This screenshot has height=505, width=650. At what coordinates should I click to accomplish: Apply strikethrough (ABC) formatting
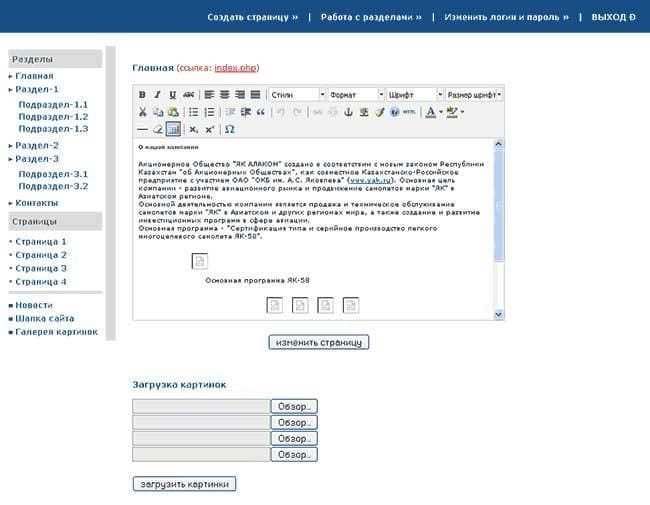tap(188, 95)
